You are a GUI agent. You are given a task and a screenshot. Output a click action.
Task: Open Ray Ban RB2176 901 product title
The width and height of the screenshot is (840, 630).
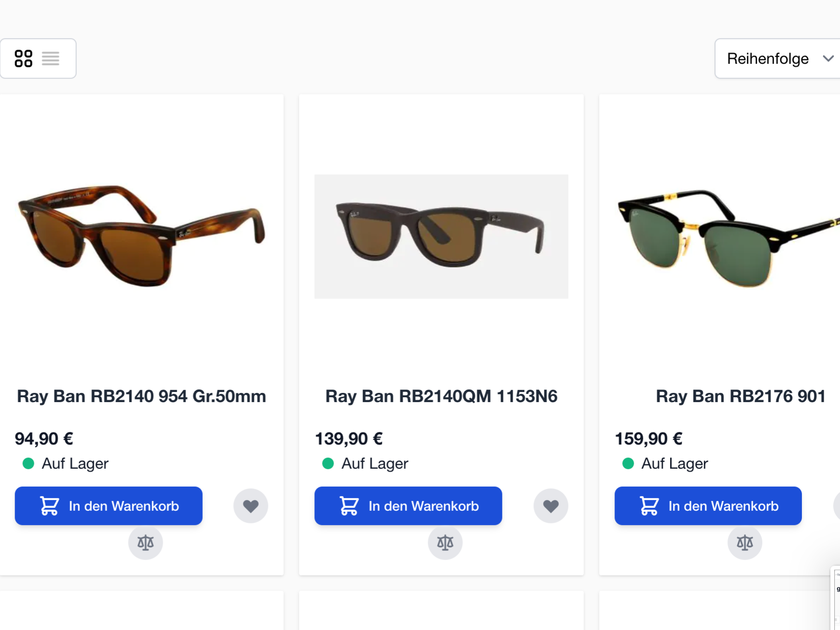[x=741, y=396]
